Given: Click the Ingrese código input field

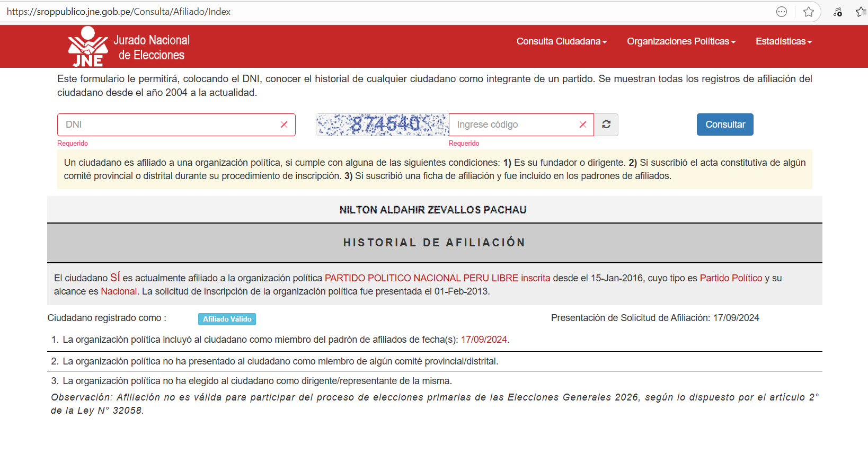Looking at the screenshot, I should (x=514, y=124).
